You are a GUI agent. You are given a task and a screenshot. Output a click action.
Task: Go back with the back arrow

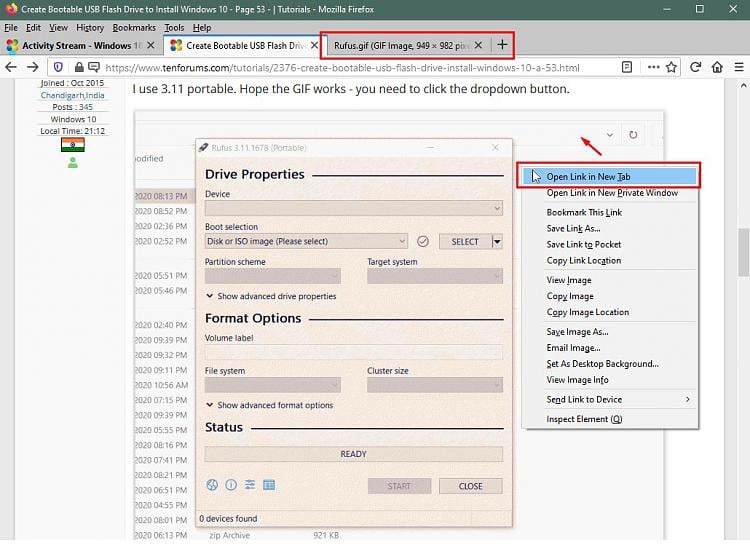click(11, 67)
